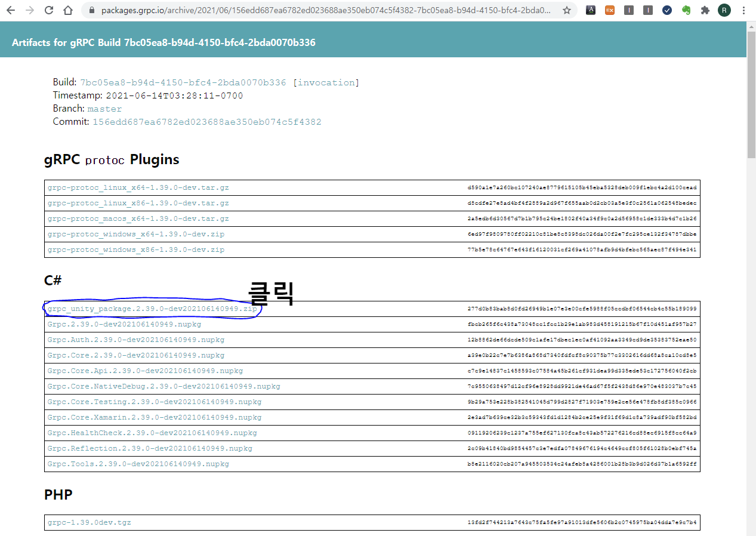Open Chrome's three-dot menu

(x=743, y=10)
